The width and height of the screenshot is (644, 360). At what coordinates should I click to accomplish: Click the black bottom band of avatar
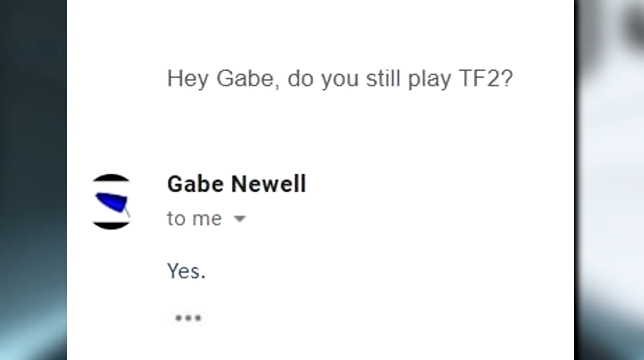pyautogui.click(x=111, y=225)
